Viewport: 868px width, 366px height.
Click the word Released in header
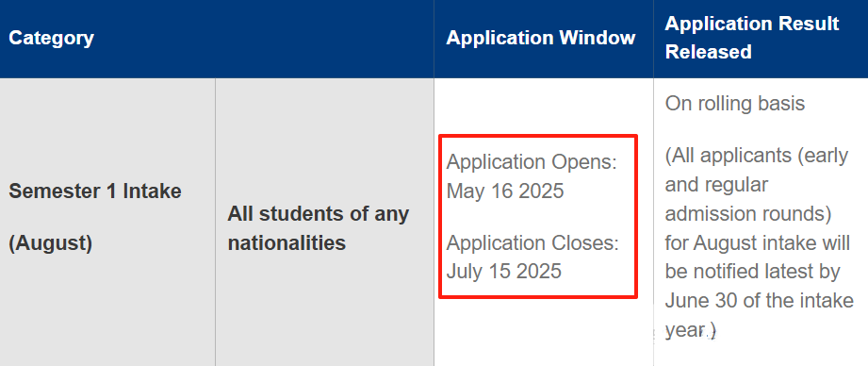tap(708, 52)
